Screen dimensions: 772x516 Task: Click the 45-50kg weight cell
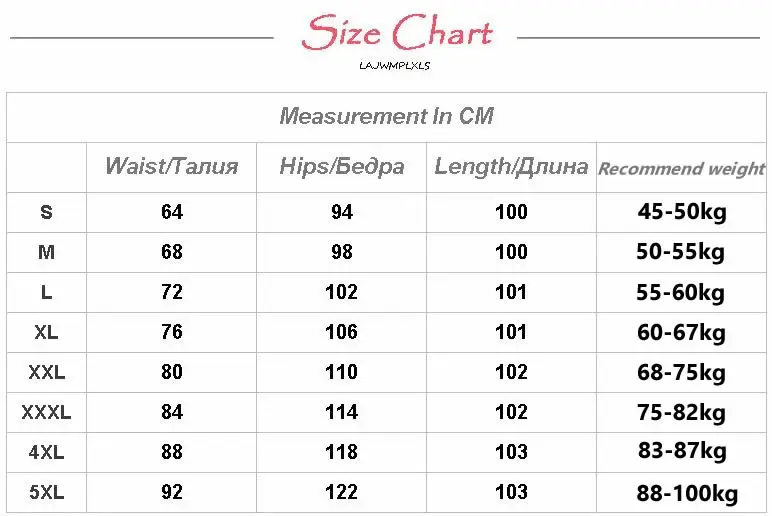682,212
